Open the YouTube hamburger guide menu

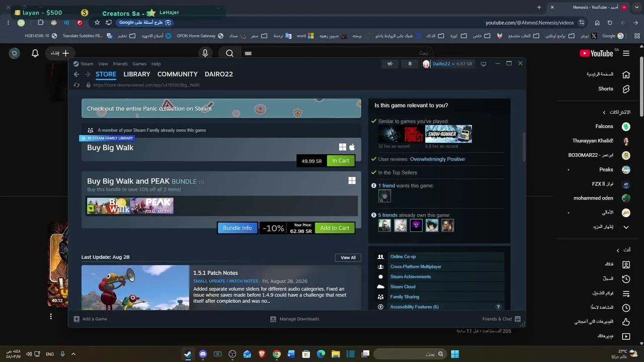point(626,53)
